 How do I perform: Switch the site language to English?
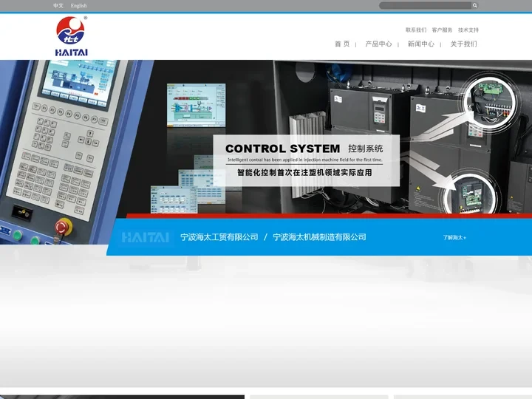pyautogui.click(x=79, y=5)
